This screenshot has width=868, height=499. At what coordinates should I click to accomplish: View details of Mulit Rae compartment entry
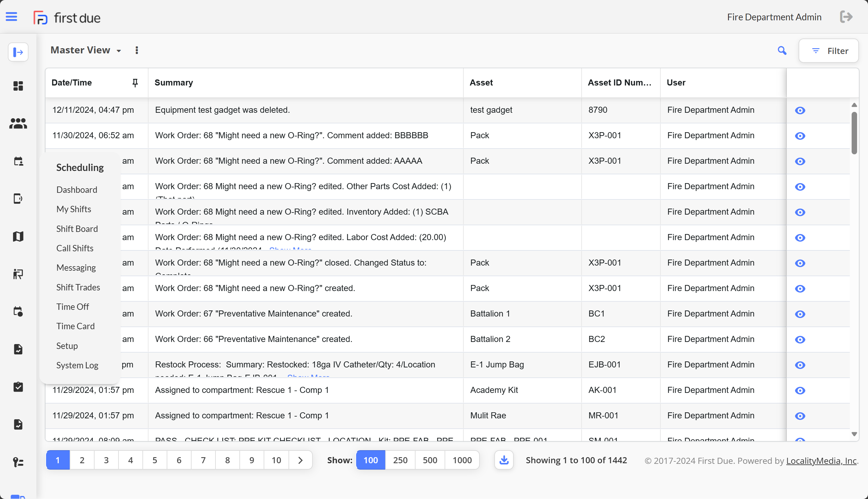(x=800, y=416)
